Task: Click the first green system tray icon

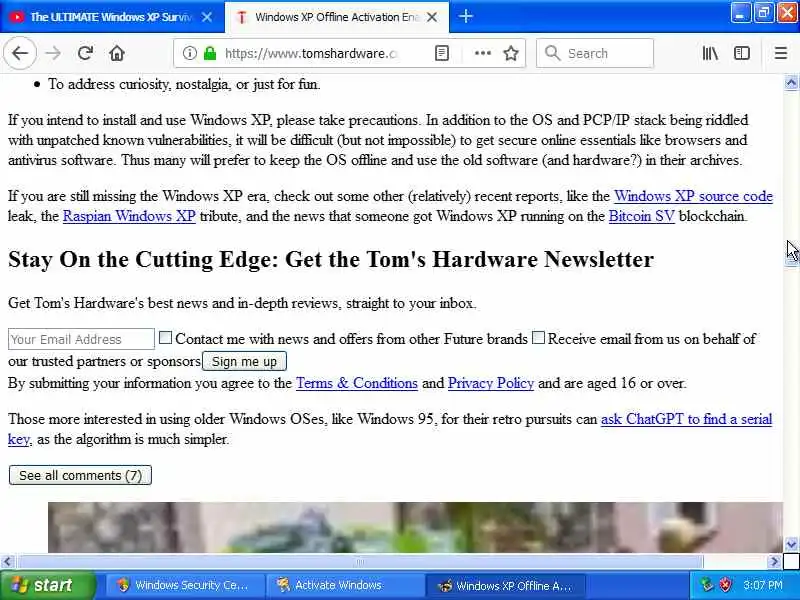Action: click(x=706, y=584)
